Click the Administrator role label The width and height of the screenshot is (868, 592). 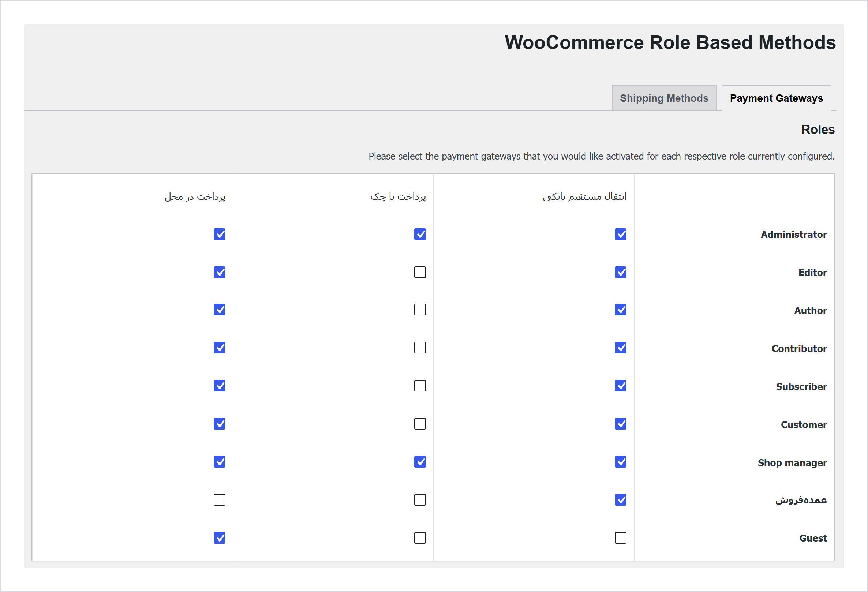click(x=794, y=235)
